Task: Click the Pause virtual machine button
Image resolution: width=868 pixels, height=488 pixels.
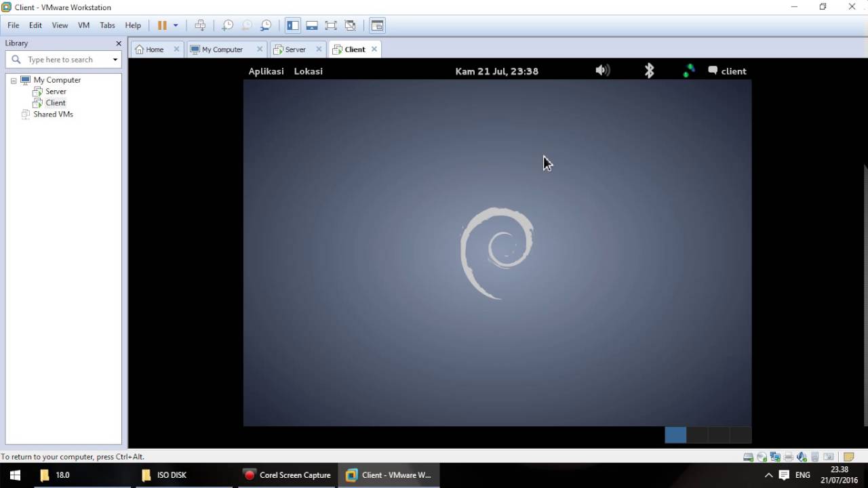Action: (x=162, y=25)
